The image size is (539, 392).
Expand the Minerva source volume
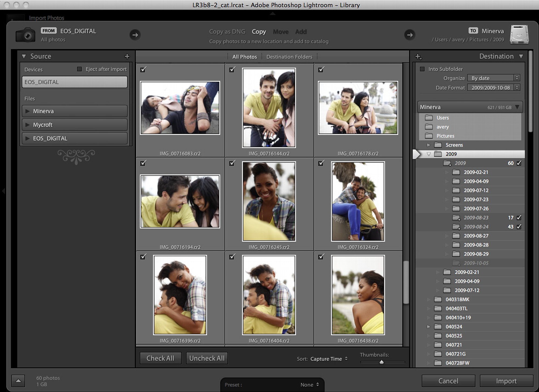point(27,111)
